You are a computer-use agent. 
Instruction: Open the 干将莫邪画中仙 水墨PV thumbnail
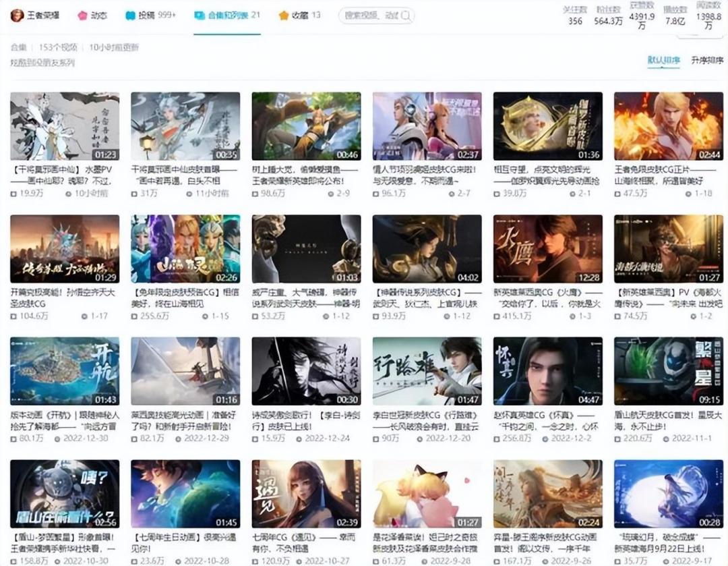point(65,126)
